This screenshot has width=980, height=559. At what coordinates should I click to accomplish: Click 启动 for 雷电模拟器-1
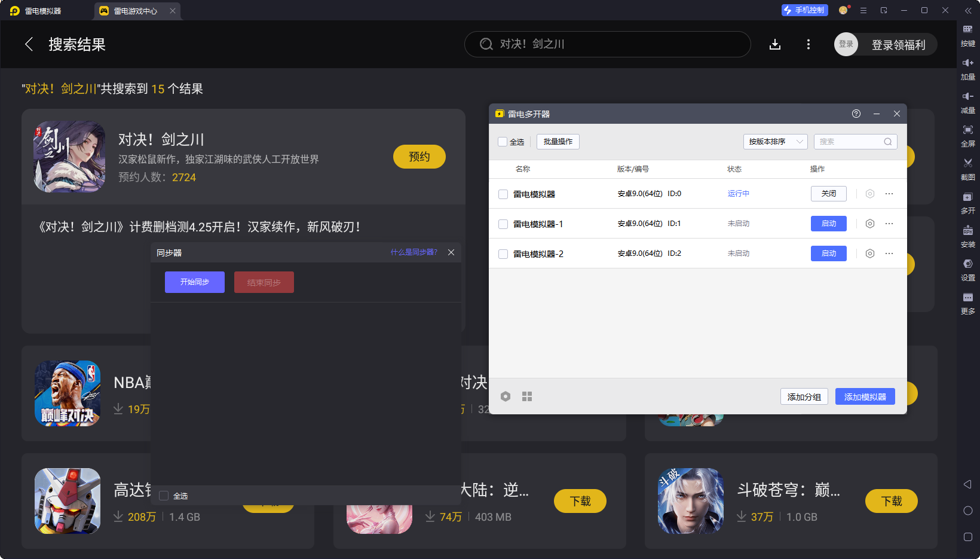[829, 224]
